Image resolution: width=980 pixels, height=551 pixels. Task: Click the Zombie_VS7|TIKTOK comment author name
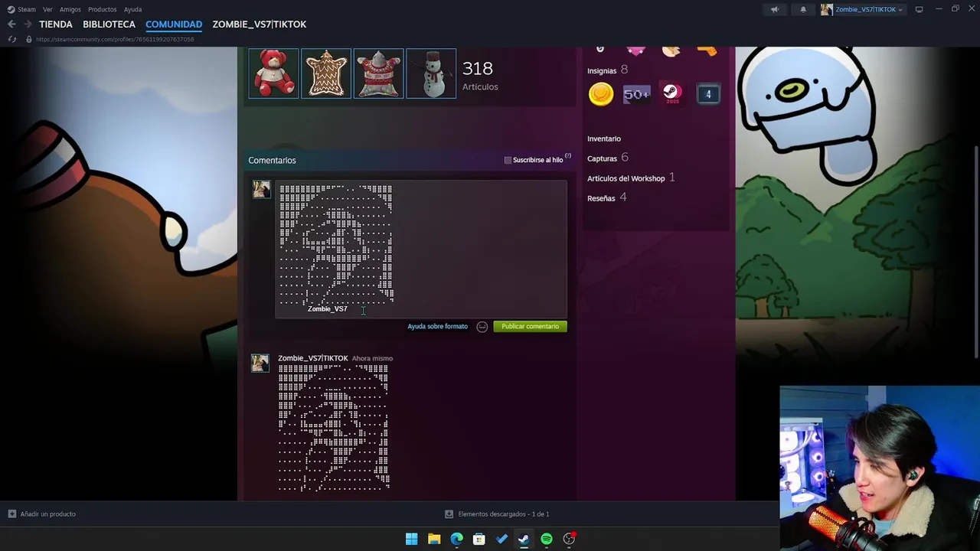pyautogui.click(x=313, y=358)
